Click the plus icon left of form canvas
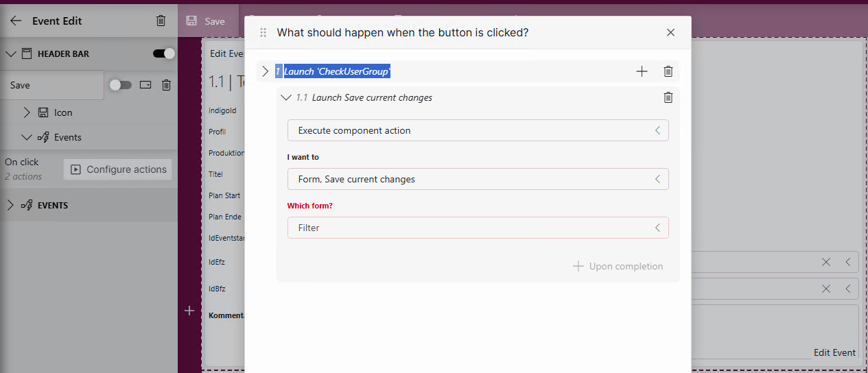Image resolution: width=868 pixels, height=373 pixels. (x=189, y=311)
